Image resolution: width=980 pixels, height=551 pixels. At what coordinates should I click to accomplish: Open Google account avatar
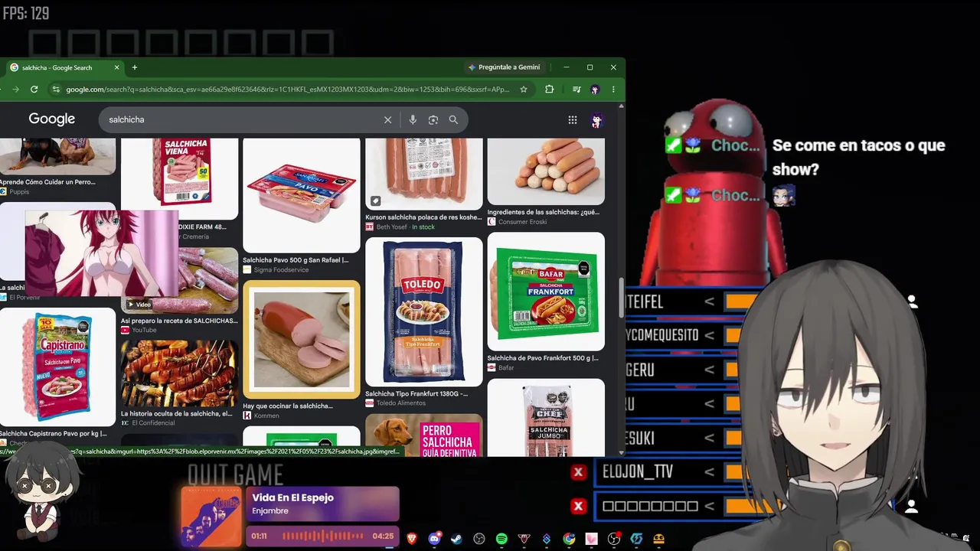pyautogui.click(x=596, y=120)
